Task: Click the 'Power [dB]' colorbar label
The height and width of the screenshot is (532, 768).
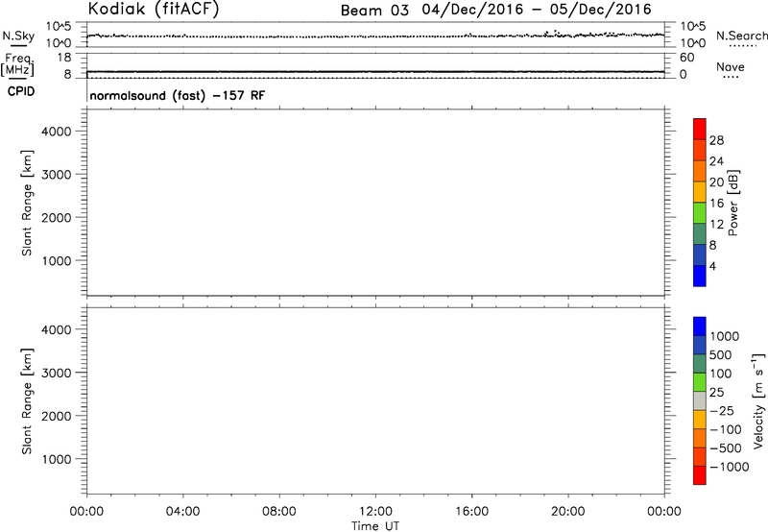Action: point(732,203)
